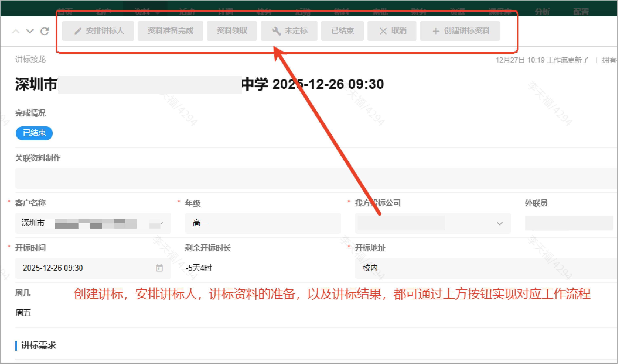Viewport: 618px width, 364px height.
Task: Click the refresh icon
Action: click(x=45, y=31)
